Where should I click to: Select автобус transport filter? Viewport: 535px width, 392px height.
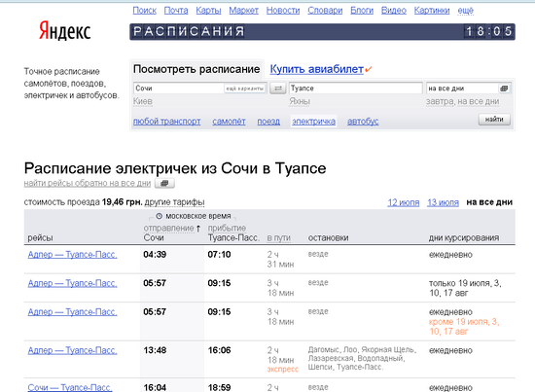pyautogui.click(x=363, y=122)
